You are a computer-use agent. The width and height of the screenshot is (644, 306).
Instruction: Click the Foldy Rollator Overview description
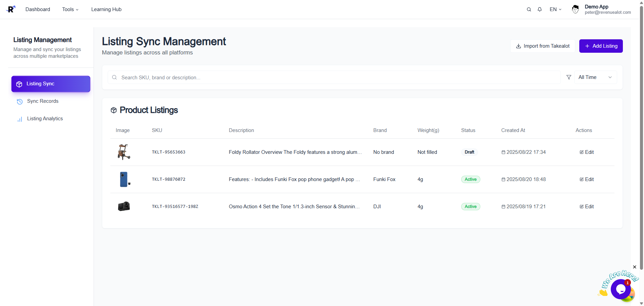[x=295, y=152]
